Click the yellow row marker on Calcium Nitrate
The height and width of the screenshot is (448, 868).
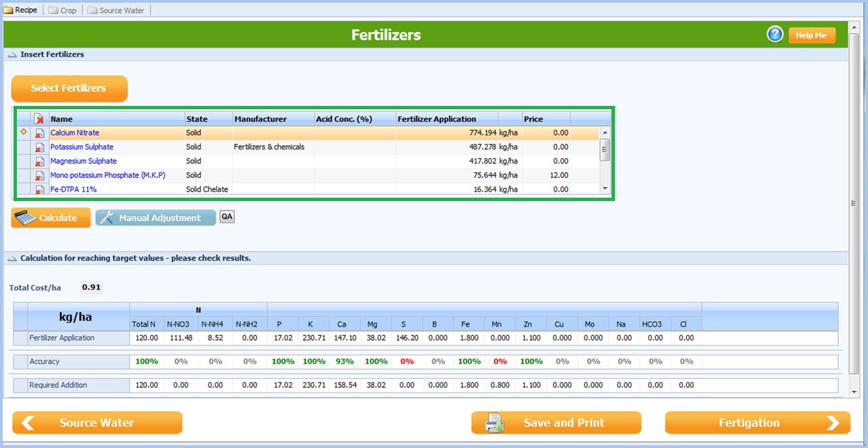tap(24, 132)
